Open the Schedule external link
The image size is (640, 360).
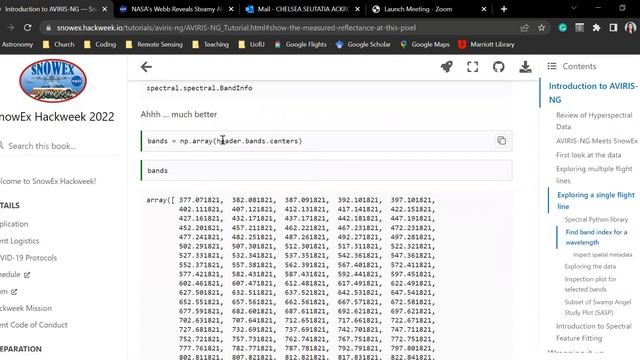point(15,274)
